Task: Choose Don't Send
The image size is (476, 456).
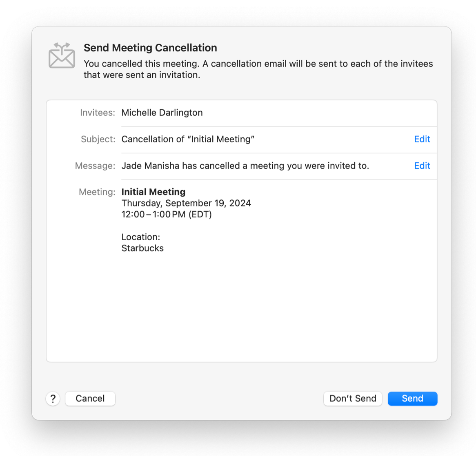Action: tap(353, 398)
